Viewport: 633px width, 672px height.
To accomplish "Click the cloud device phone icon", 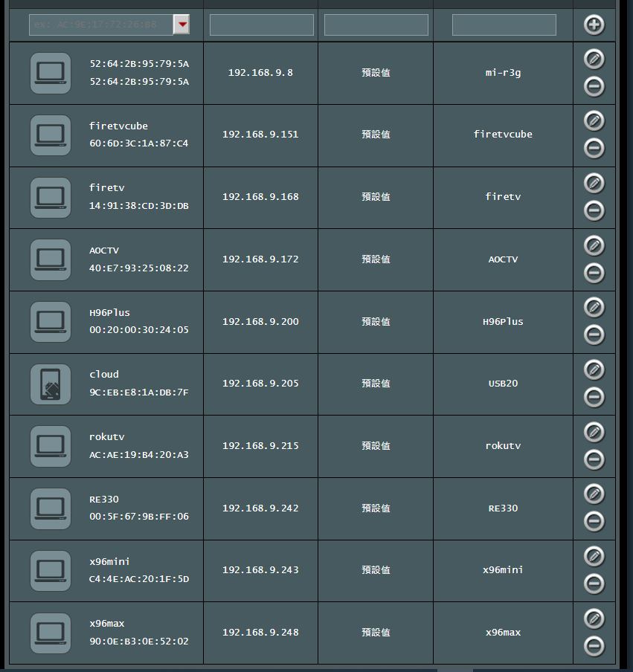I will [51, 384].
